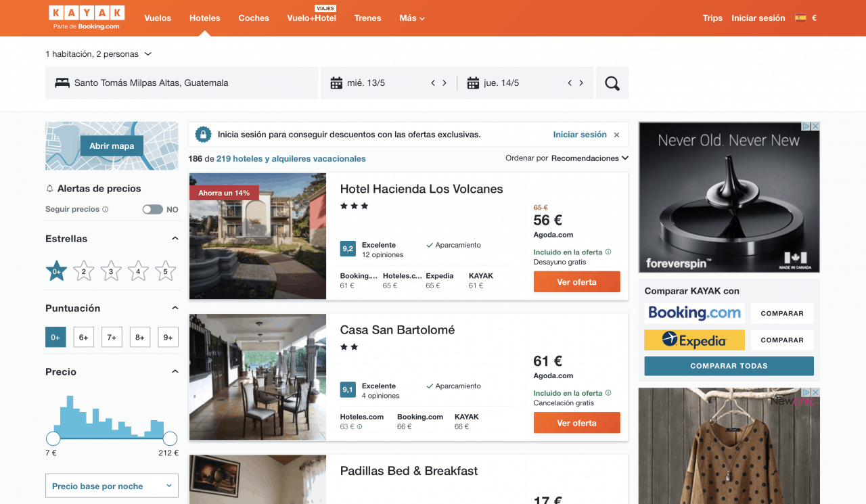Select the 9+ rating filter
The image size is (866, 504).
pyautogui.click(x=168, y=337)
